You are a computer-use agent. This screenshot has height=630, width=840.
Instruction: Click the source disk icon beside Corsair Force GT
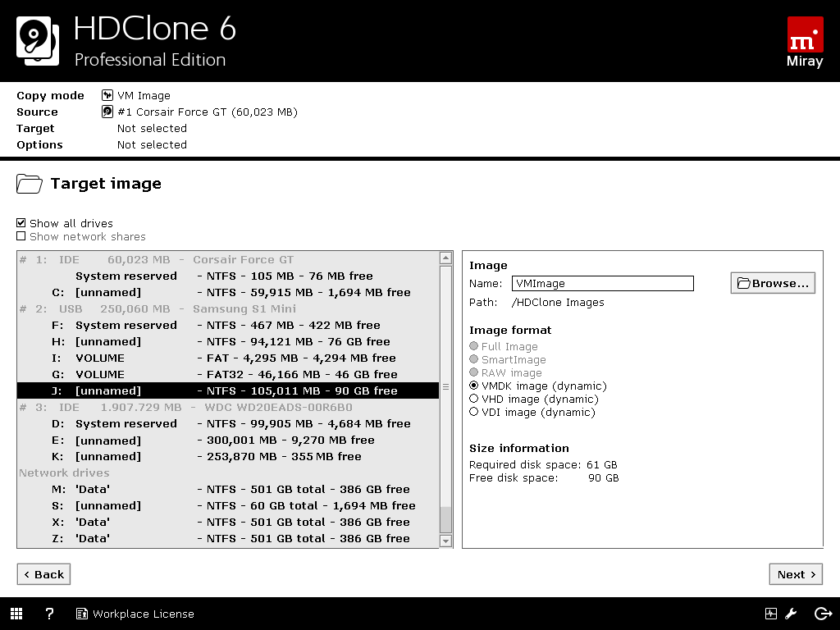coord(107,112)
